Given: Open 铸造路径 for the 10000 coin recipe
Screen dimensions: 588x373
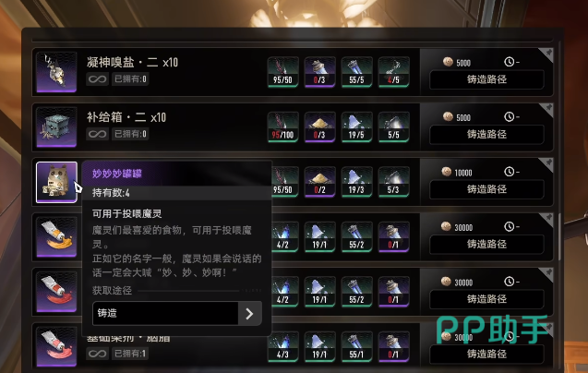Looking at the screenshot, I should pos(486,189).
